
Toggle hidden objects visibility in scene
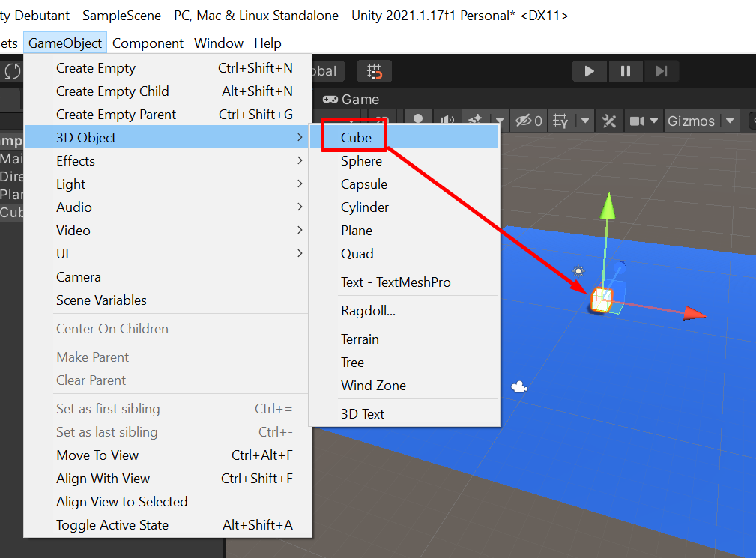pyautogui.click(x=528, y=121)
